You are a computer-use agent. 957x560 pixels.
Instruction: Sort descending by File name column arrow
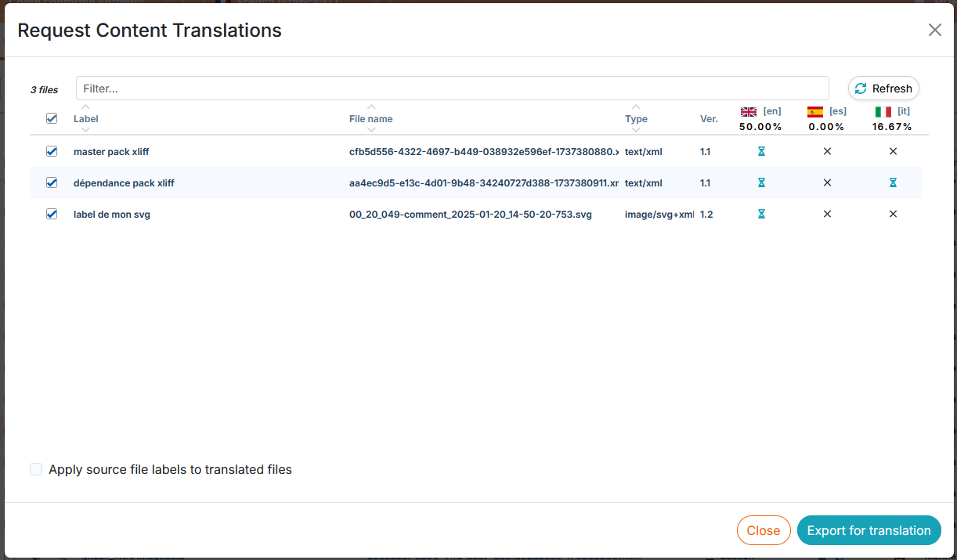(x=371, y=130)
